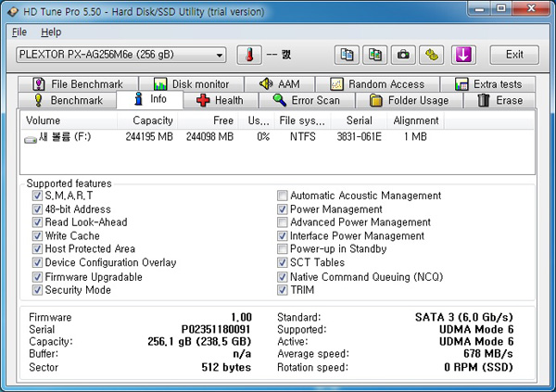The image size is (556, 392).
Task: Toggle the Interface Power Management checkbox
Action: (x=283, y=236)
